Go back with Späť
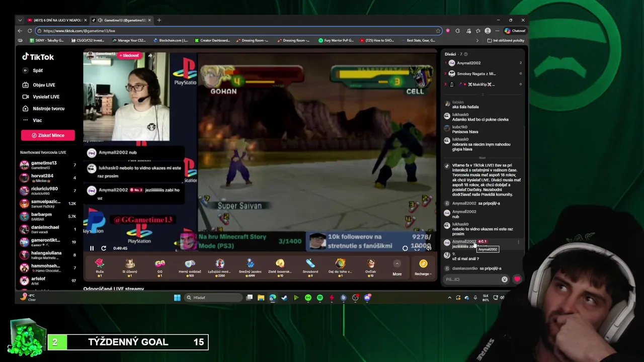Image resolution: width=644 pixels, height=362 pixels. [33, 70]
